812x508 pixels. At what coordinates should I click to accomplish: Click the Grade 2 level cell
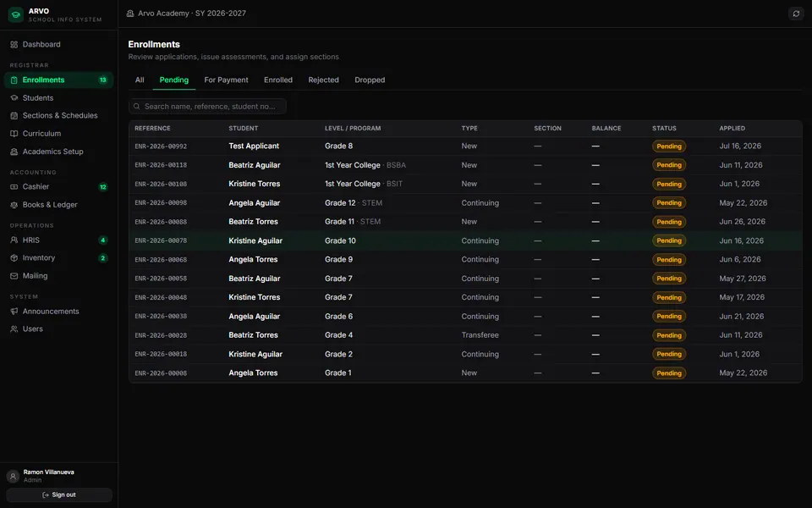click(x=338, y=354)
